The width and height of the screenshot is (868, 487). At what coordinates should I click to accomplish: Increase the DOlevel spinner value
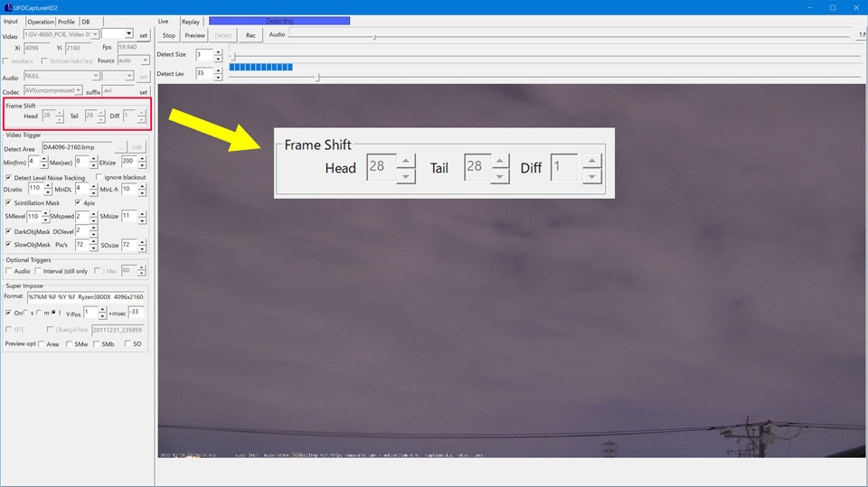click(93, 229)
